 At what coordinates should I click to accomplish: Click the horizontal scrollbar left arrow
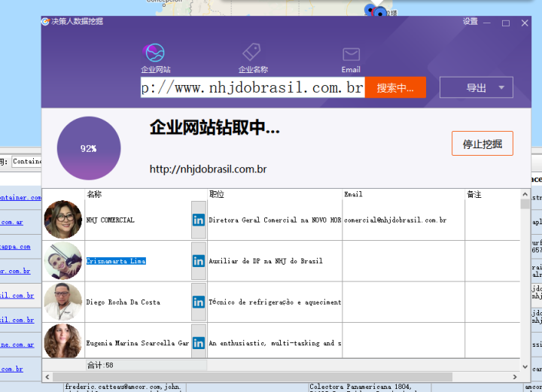(47, 377)
